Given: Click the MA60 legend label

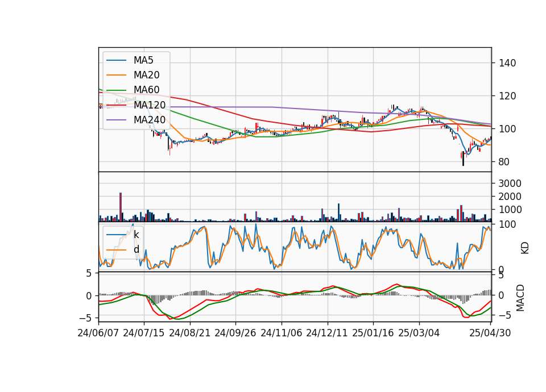Looking at the screenshot, I should coord(146,90).
